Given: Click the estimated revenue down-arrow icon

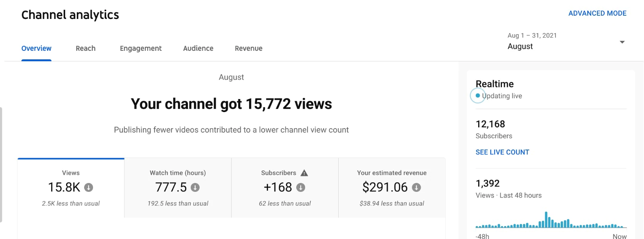Looking at the screenshot, I should pos(417,187).
